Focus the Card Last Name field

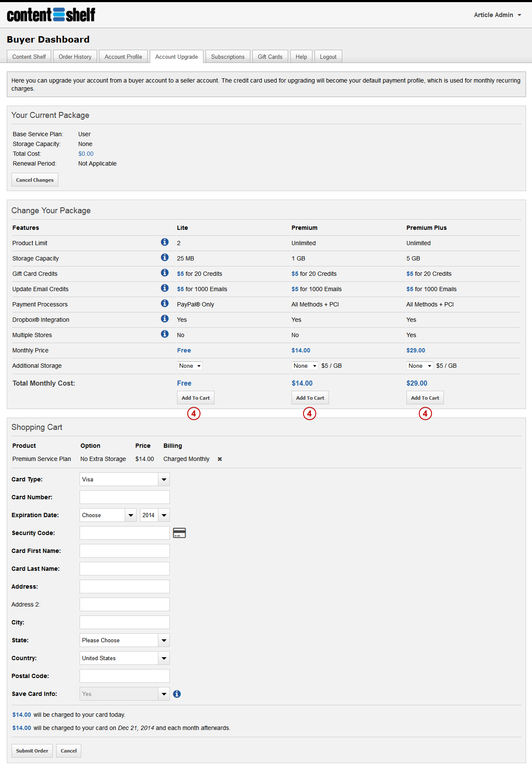click(x=125, y=569)
